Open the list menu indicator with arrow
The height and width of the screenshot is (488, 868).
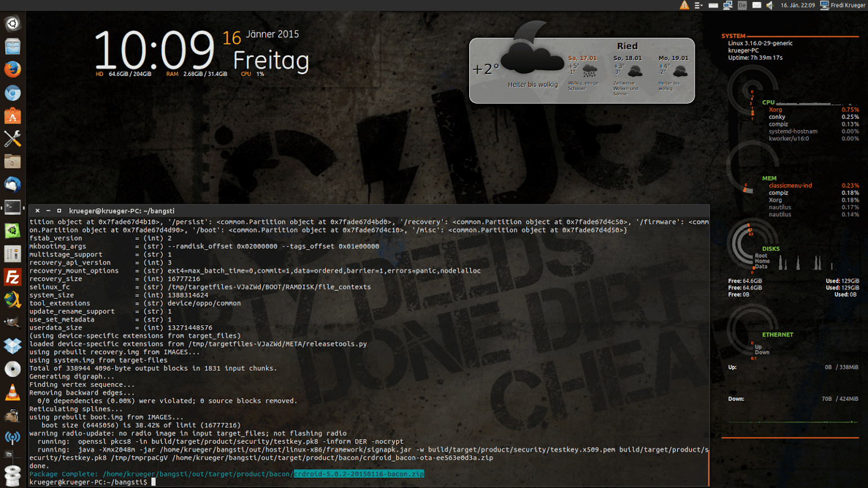tap(698, 5)
